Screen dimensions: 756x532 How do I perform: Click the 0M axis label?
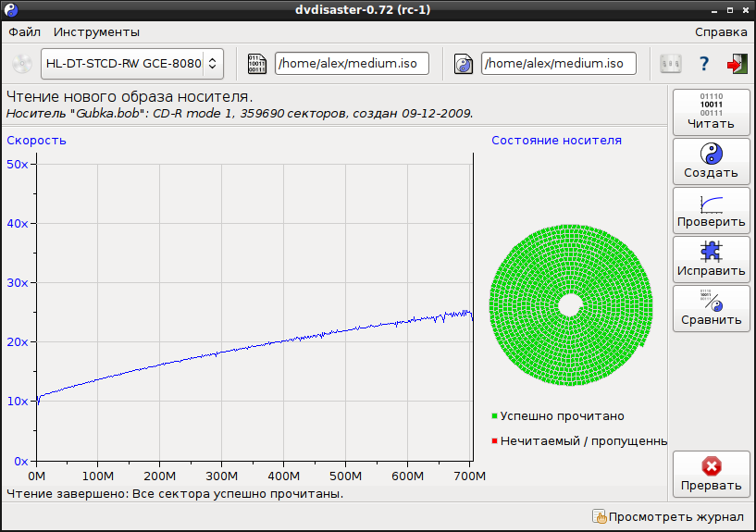[x=37, y=476]
